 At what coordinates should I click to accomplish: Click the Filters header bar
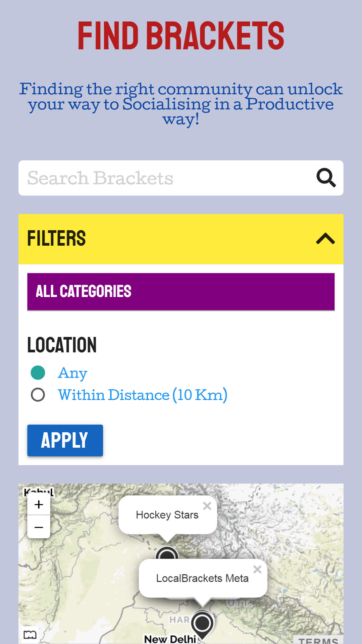(181, 239)
